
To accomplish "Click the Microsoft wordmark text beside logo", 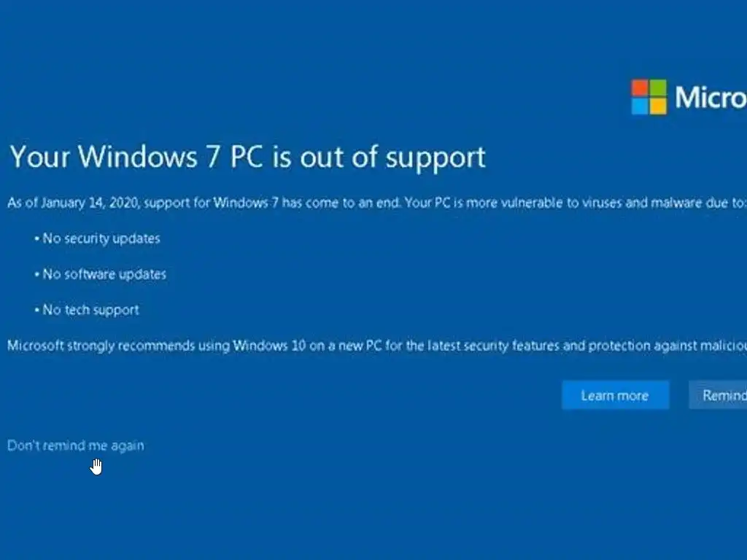I will (711, 97).
